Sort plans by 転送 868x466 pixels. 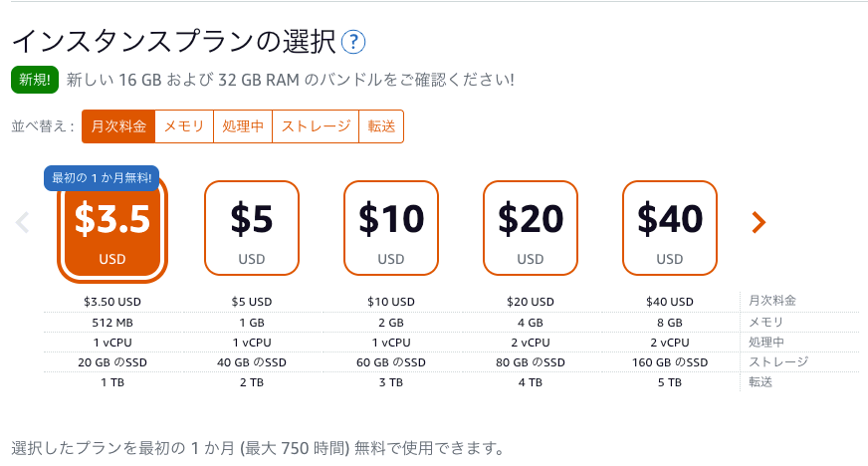[381, 126]
